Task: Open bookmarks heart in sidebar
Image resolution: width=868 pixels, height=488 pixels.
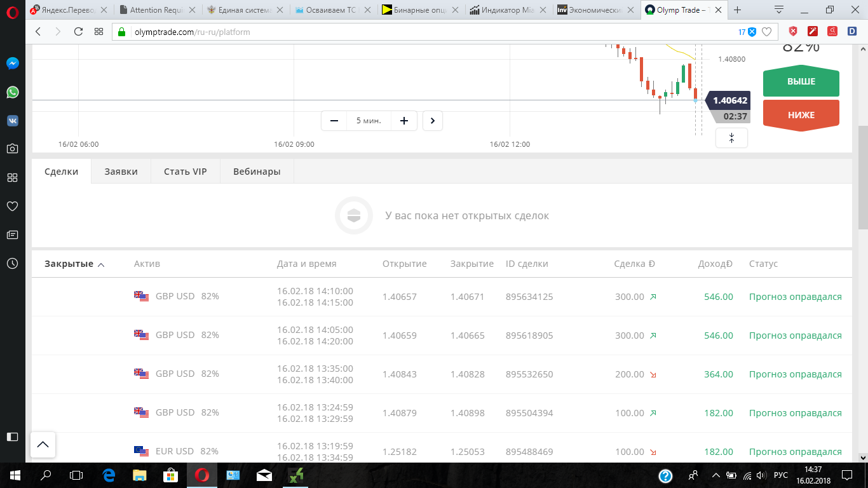Action: point(12,207)
